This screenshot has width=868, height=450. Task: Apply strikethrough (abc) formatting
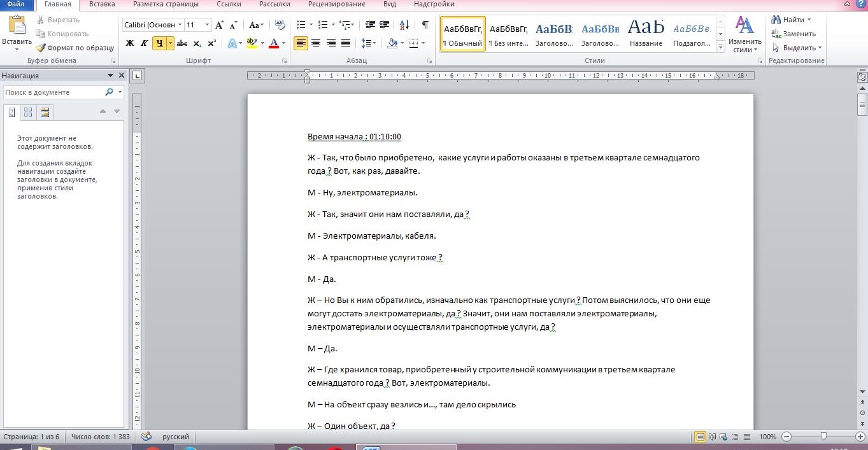tap(182, 43)
